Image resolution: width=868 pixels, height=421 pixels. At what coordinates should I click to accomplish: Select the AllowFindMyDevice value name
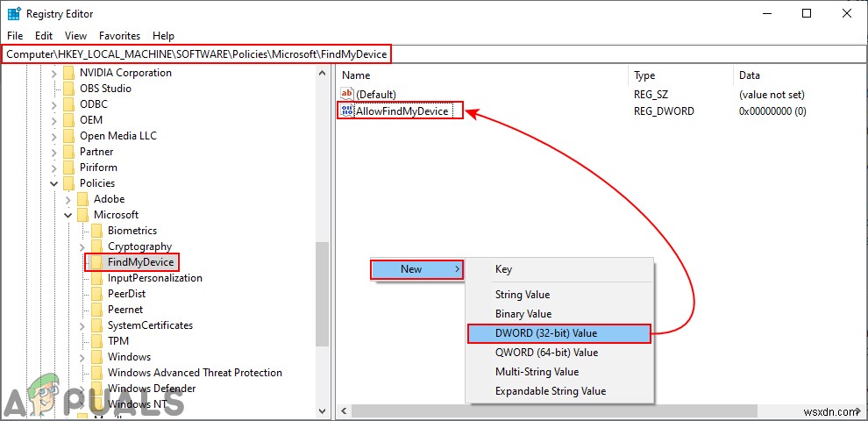(x=402, y=111)
